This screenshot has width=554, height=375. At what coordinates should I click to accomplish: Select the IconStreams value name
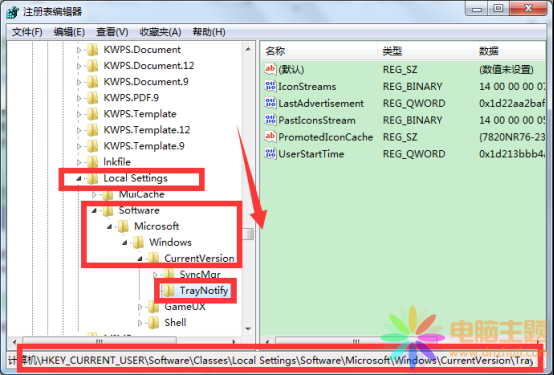click(x=307, y=87)
